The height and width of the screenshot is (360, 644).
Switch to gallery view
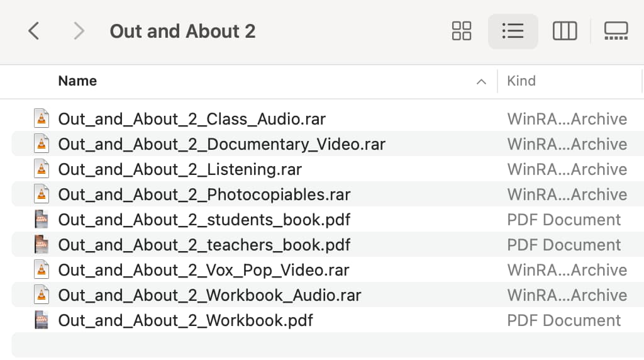pos(616,31)
